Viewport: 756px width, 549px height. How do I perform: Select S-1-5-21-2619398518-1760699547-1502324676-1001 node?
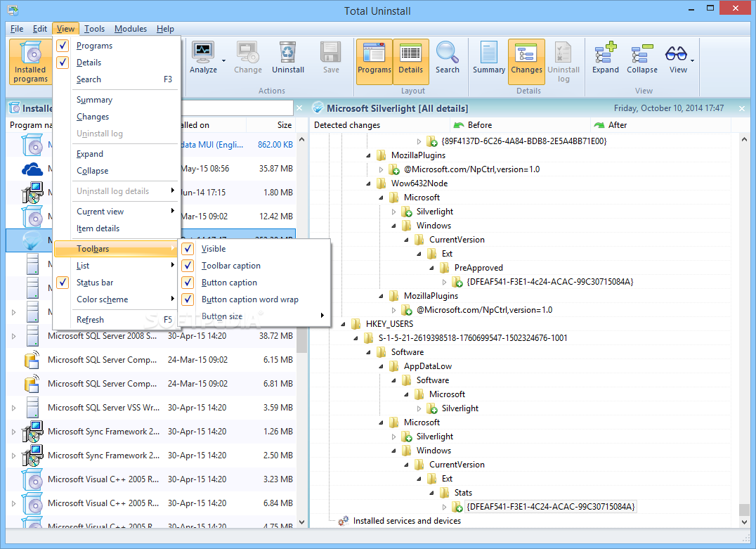coord(472,337)
